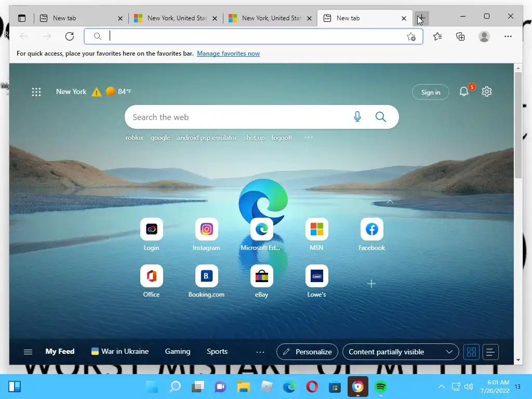Start voice search with microphone icon

357,117
